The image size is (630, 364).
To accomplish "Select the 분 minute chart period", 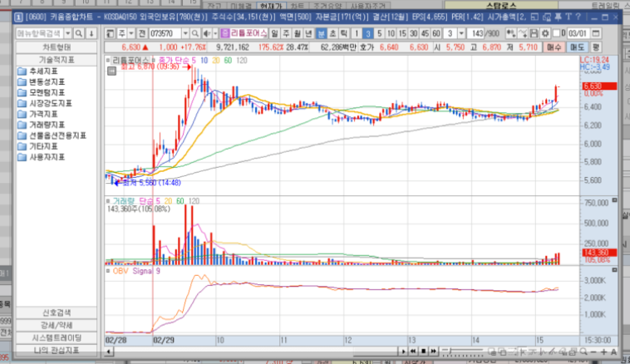I will [321, 33].
